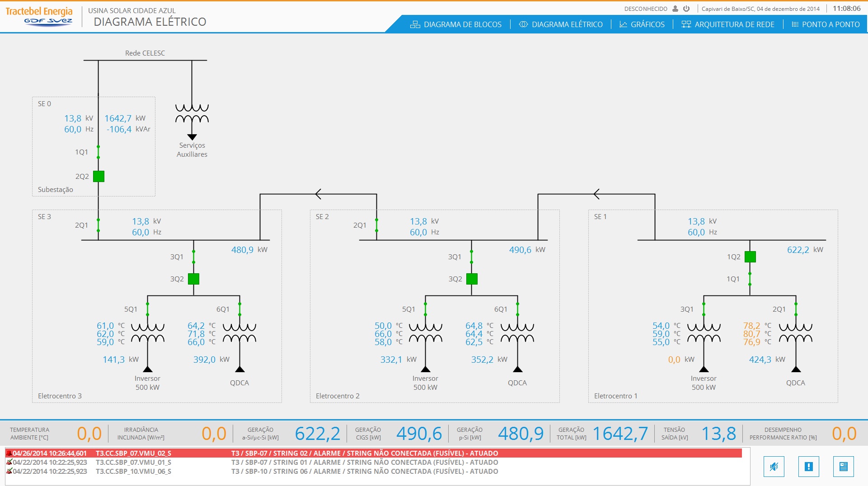868x486 pixels.
Task: Open the event log list icon
Action: click(844, 467)
